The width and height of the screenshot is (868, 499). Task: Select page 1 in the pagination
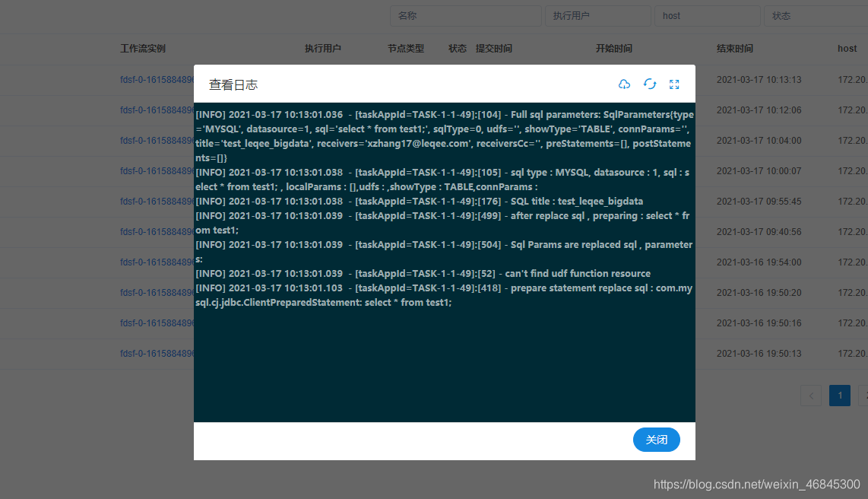(839, 396)
